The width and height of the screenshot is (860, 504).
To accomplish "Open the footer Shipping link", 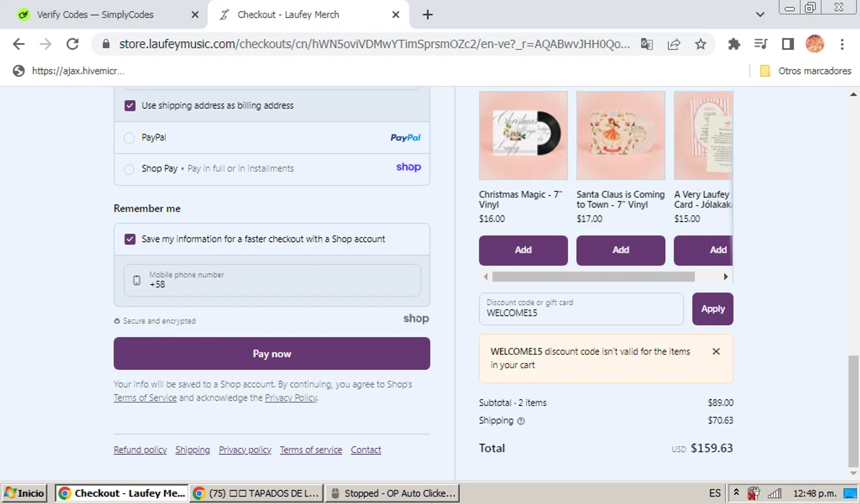I will click(193, 450).
